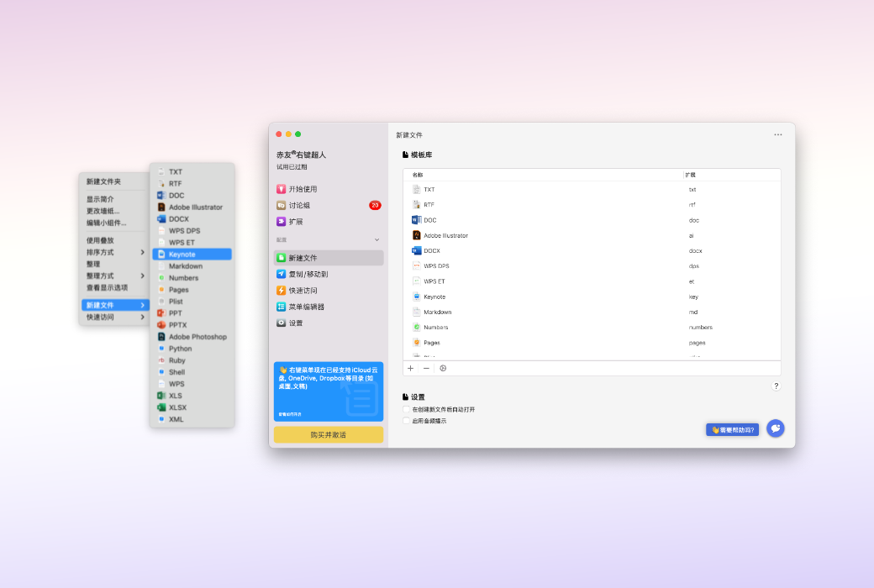Open 复制/移动到 in the sidebar
The image size is (874, 588).
tap(329, 274)
